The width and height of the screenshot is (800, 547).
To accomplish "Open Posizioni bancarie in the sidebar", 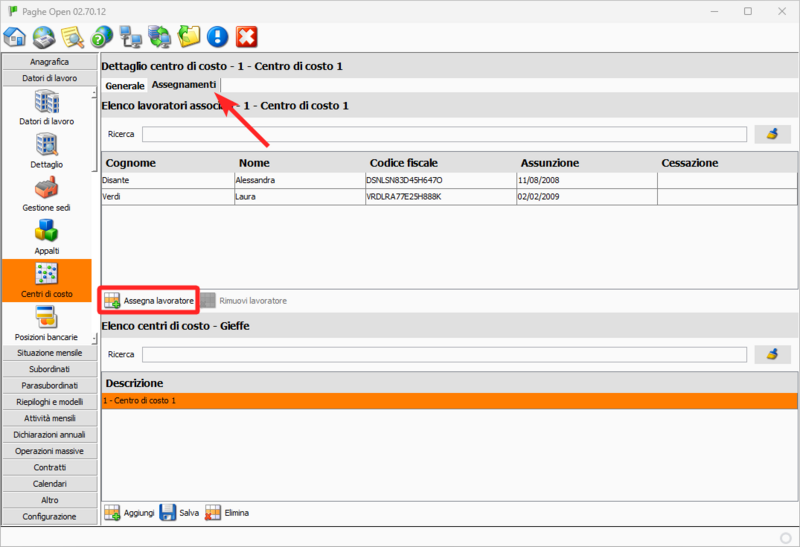I will point(46,324).
